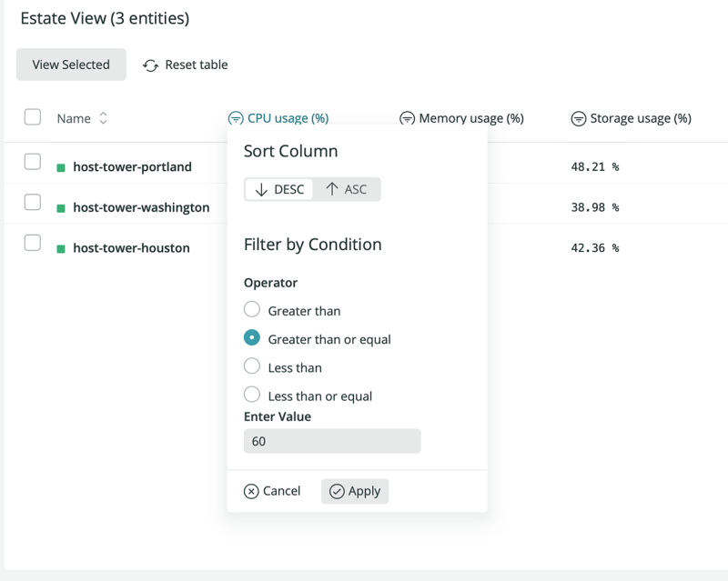This screenshot has width=728, height=581.
Task: Click the Name column sort arrows
Action: [x=103, y=118]
